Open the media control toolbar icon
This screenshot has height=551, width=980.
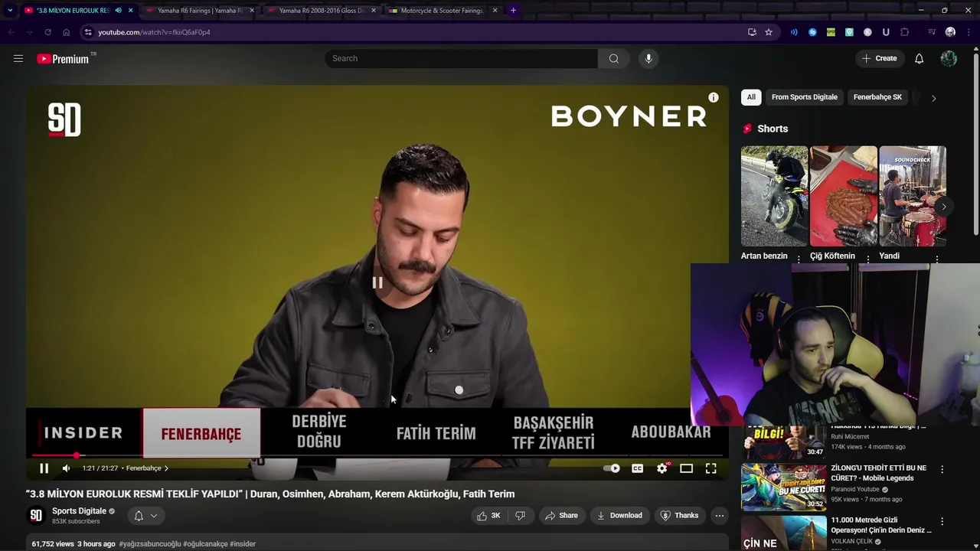pos(932,32)
